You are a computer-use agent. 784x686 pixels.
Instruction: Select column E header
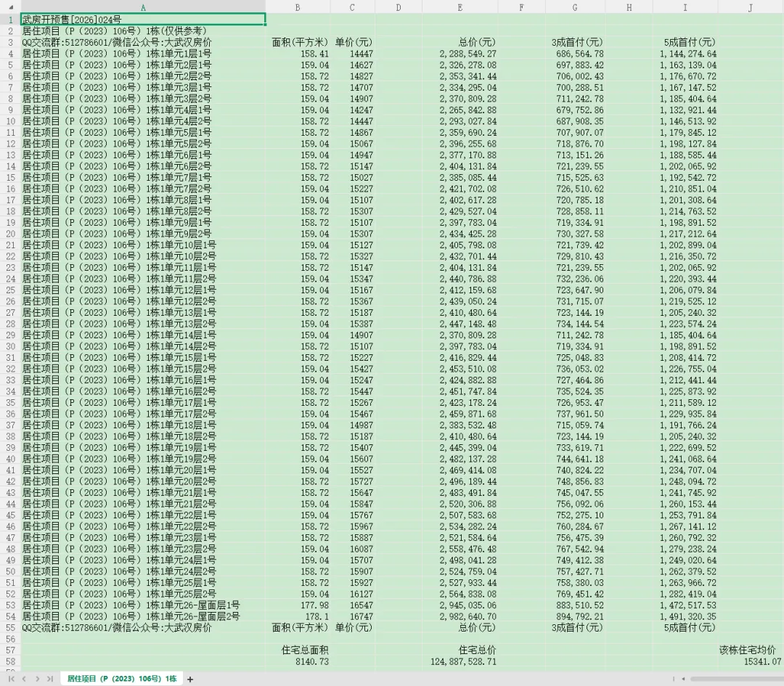(x=460, y=7)
